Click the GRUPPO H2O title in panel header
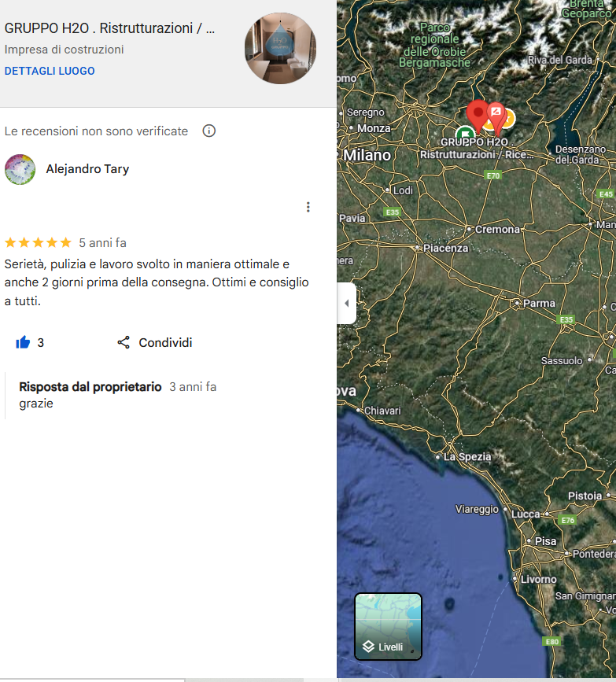 click(109, 28)
